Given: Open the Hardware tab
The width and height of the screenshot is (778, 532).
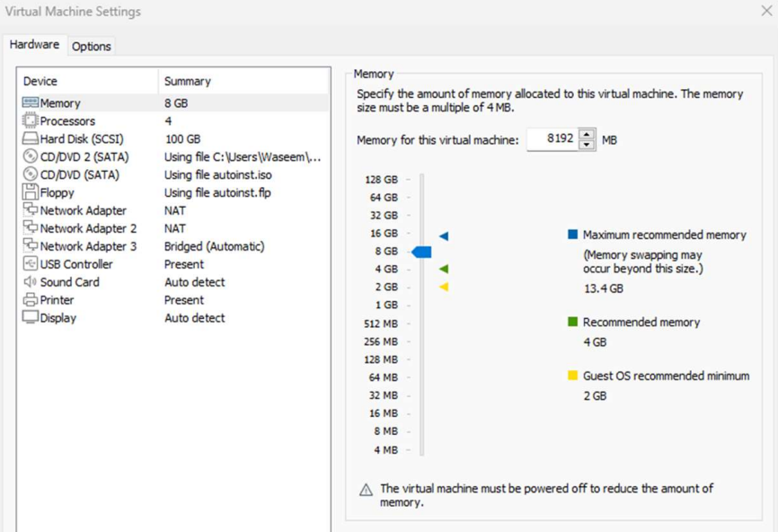Looking at the screenshot, I should tap(34, 45).
